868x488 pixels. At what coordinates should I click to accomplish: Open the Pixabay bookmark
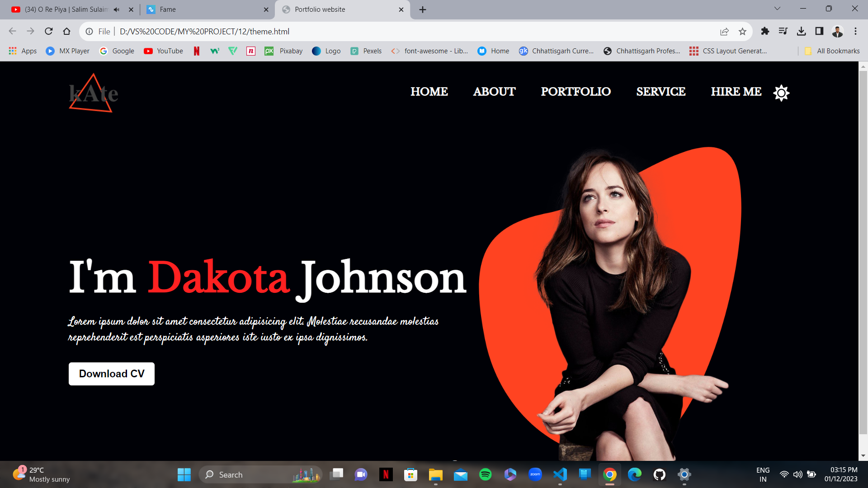(284, 51)
